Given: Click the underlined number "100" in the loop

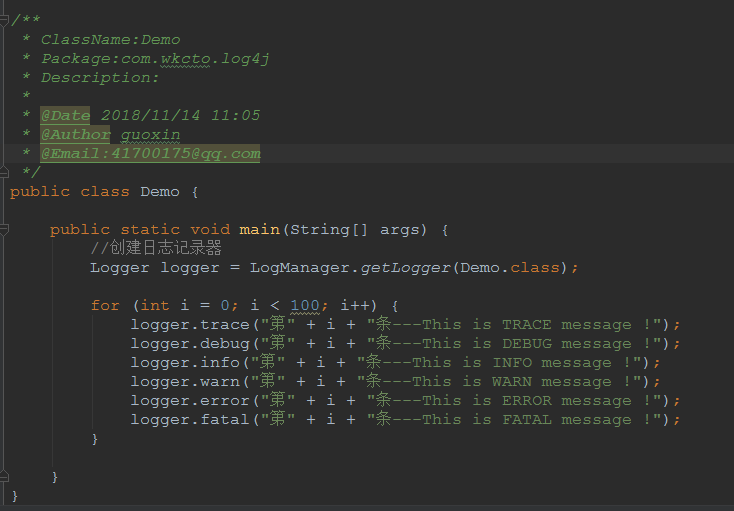Looking at the screenshot, I should point(305,306).
